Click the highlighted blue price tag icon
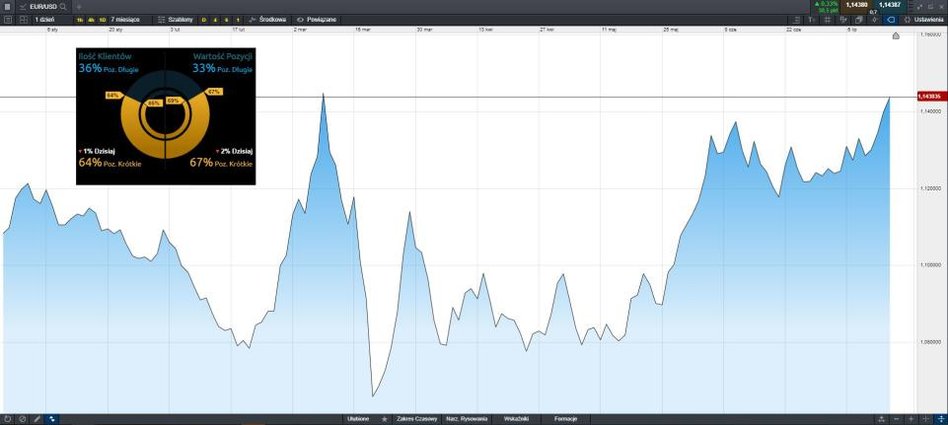948x425 pixels. tap(890, 19)
